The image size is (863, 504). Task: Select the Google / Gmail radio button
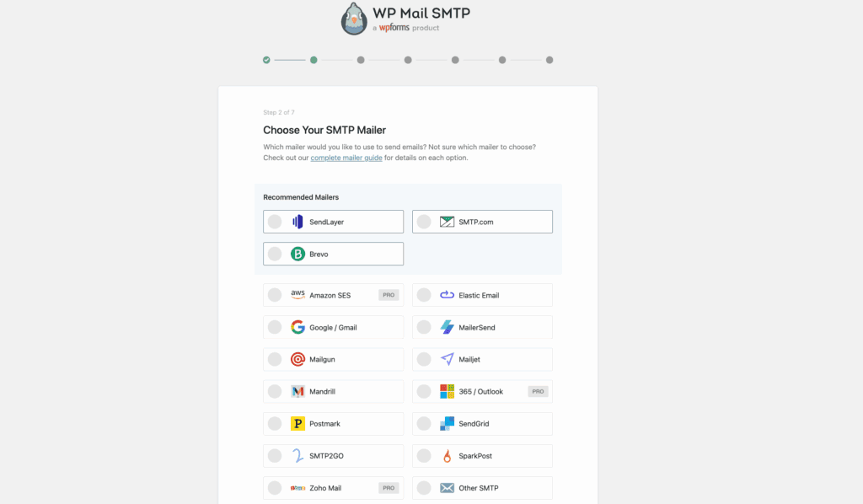point(275,327)
